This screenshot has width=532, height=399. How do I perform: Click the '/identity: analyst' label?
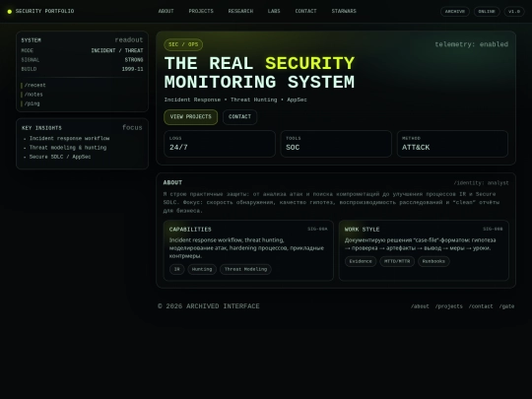(481, 183)
